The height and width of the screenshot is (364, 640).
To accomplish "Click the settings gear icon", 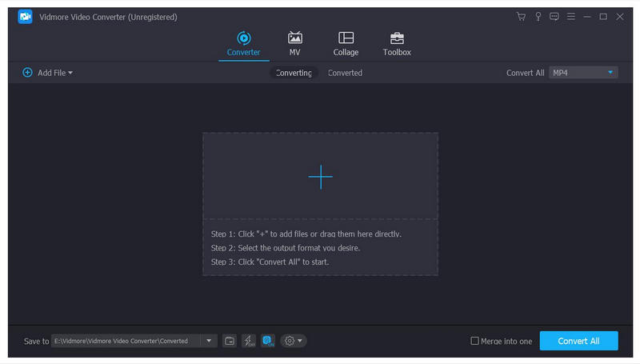I will tap(289, 341).
